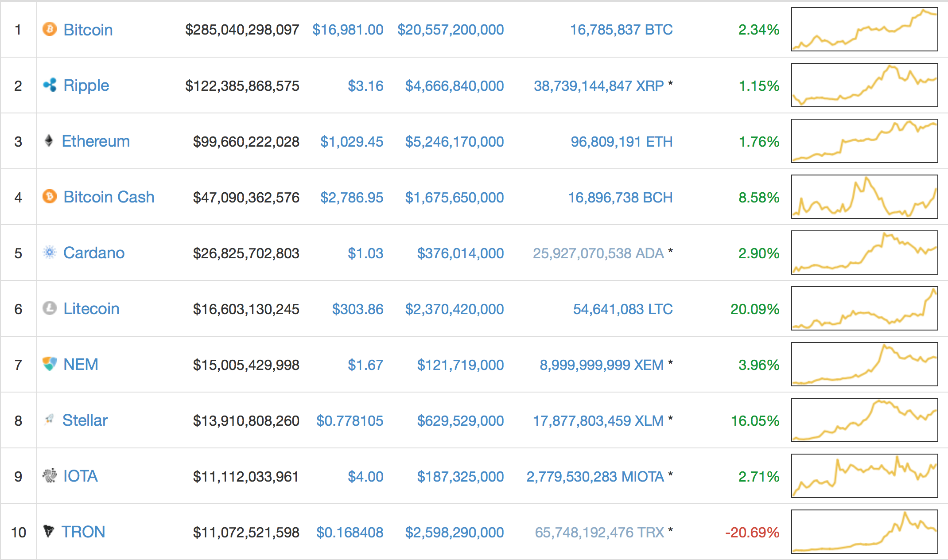948x560 pixels.
Task: View the NEM 7-day price chart
Action: 864,364
